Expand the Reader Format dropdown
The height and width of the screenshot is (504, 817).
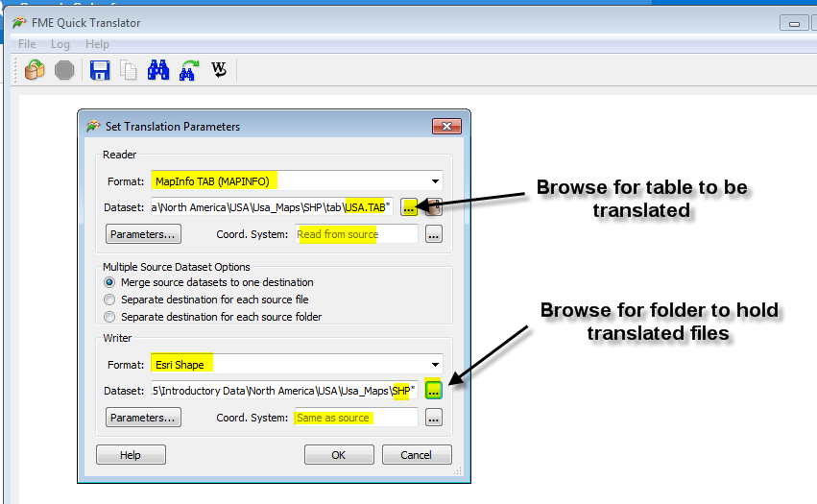tap(436, 180)
